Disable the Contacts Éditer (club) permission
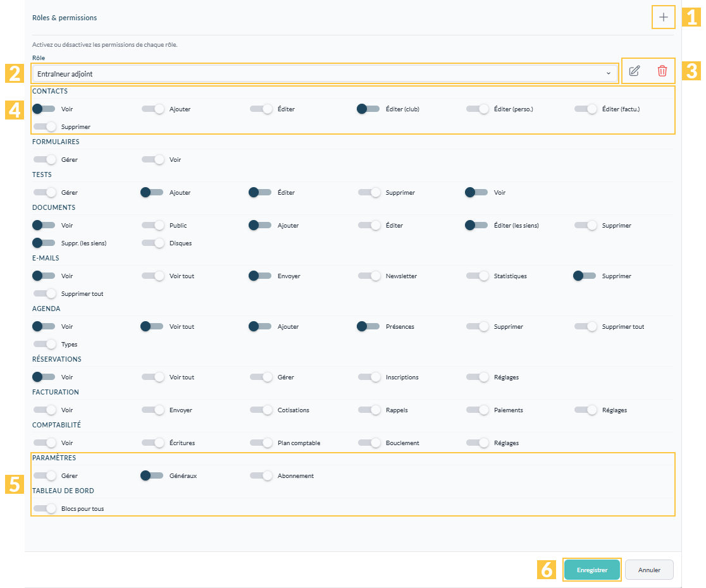The width and height of the screenshot is (706, 588). 368,109
